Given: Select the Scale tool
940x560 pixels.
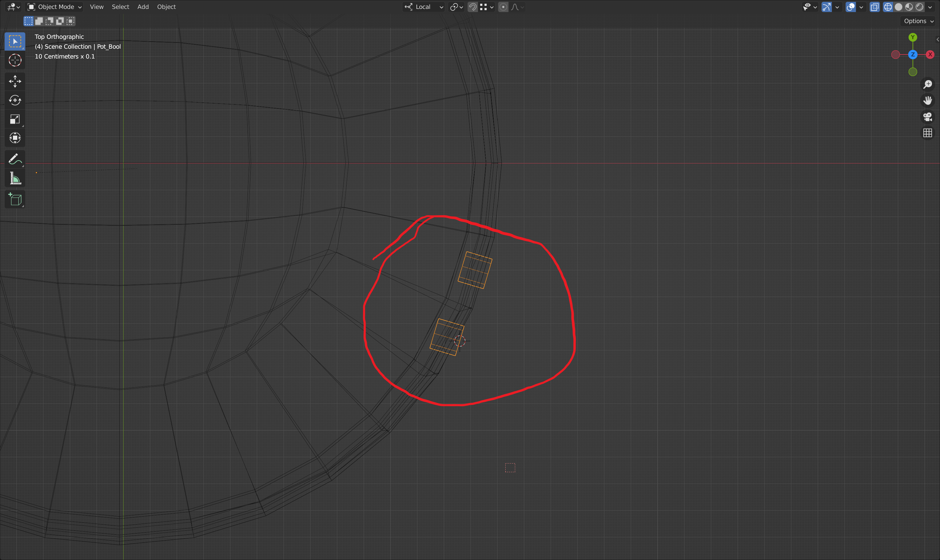Looking at the screenshot, I should click(x=15, y=120).
